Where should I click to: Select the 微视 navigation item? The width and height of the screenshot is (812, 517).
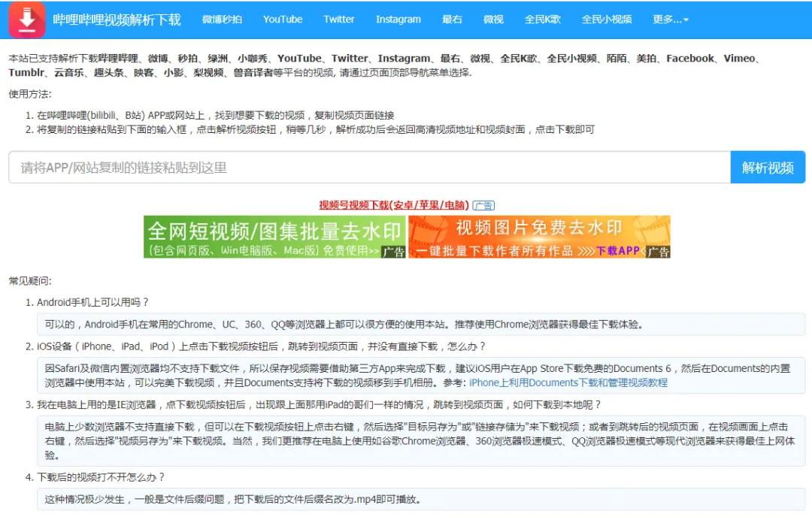493,20
